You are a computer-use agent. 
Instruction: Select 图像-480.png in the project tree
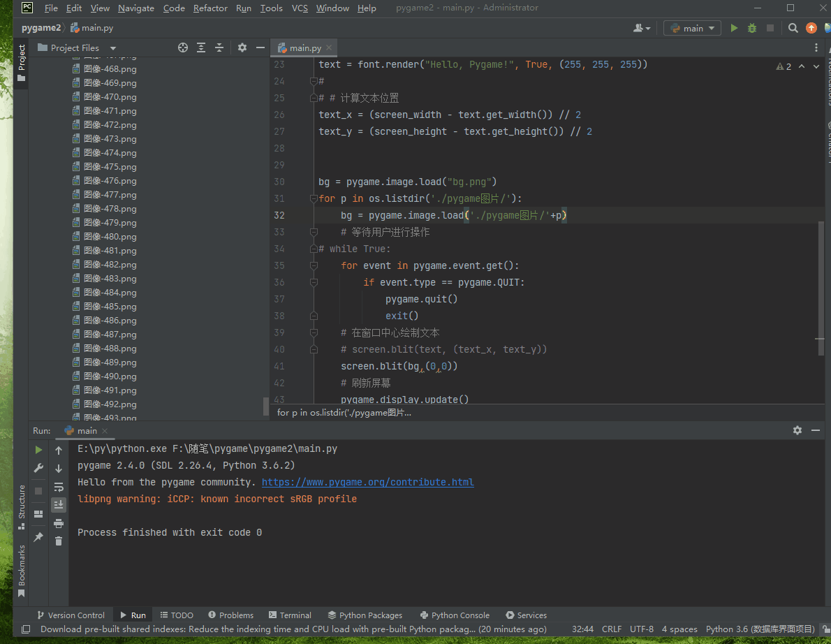tap(110, 237)
